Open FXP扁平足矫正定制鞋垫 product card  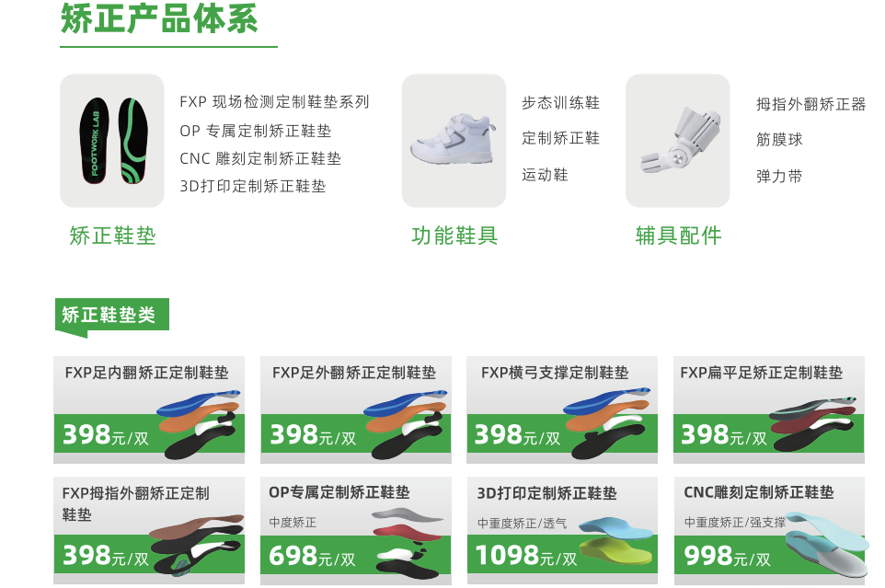pos(769,409)
